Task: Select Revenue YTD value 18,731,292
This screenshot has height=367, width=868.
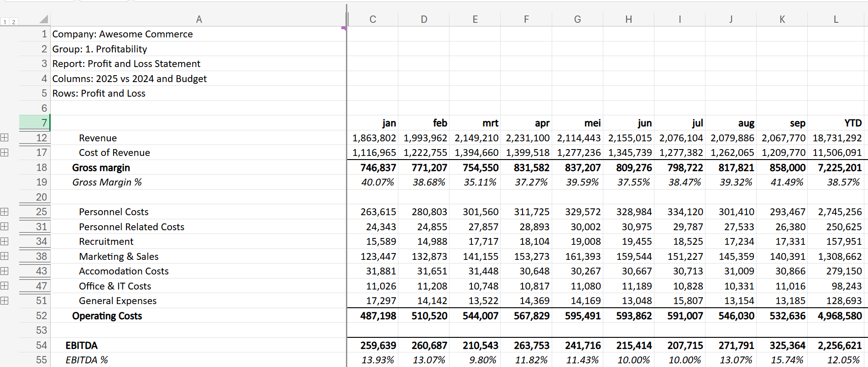Action: click(836, 138)
